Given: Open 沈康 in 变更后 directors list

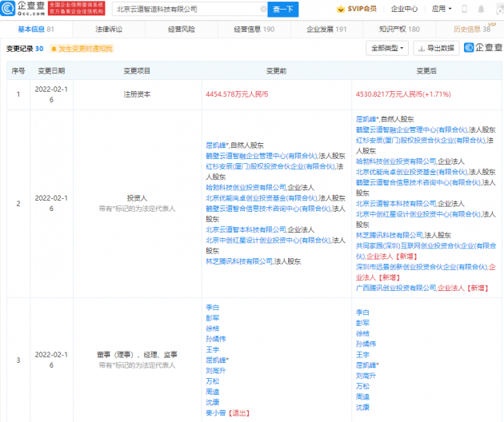Looking at the screenshot, I should pos(362,408).
